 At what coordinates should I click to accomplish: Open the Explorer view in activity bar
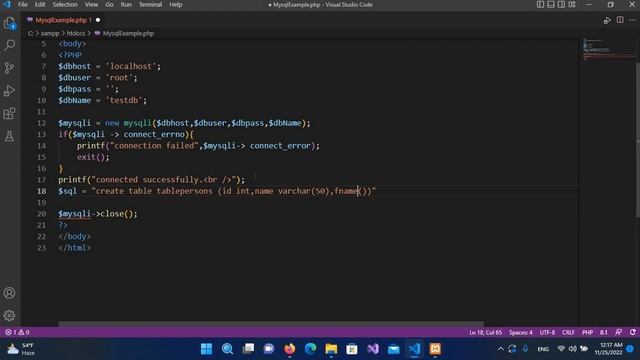coord(9,23)
